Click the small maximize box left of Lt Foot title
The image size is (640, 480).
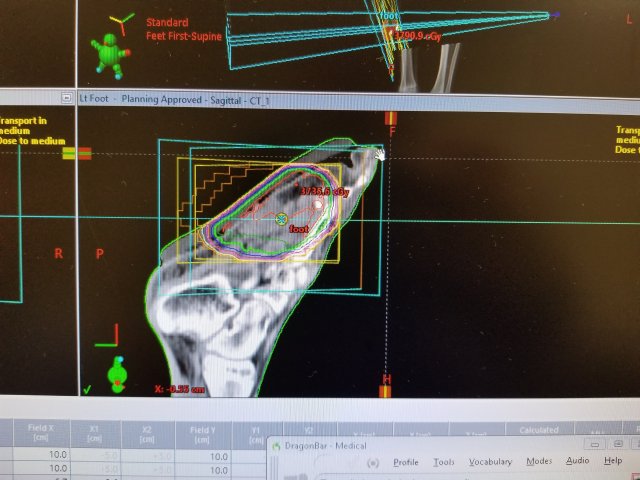point(66,98)
